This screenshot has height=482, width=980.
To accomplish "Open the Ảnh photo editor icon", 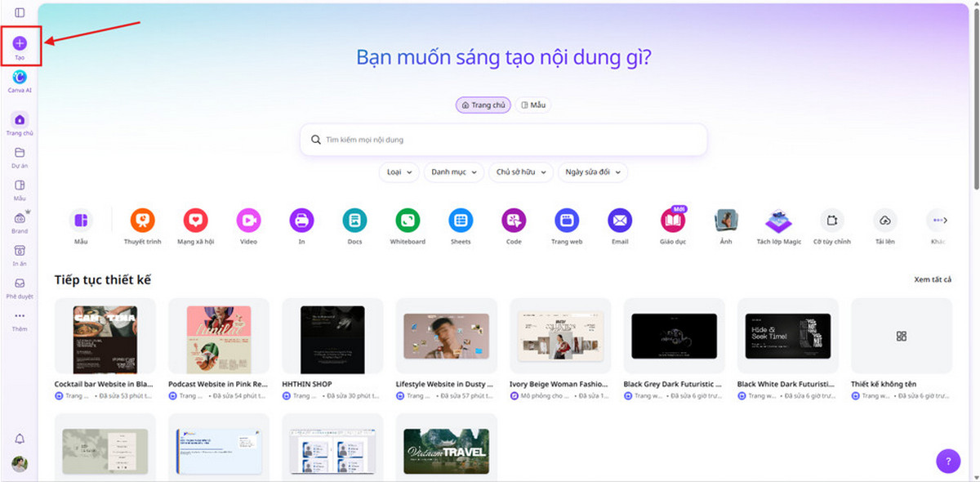I will click(x=726, y=220).
